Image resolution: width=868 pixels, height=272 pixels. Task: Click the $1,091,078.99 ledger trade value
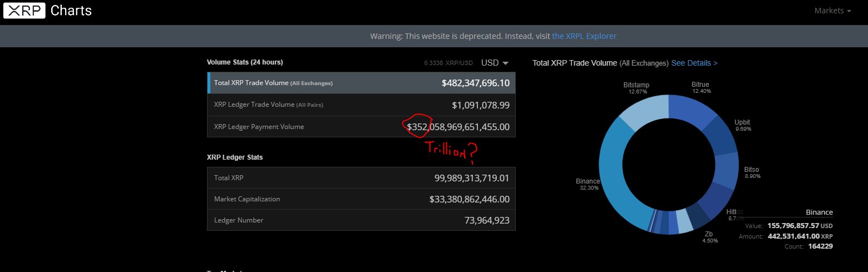pos(481,105)
